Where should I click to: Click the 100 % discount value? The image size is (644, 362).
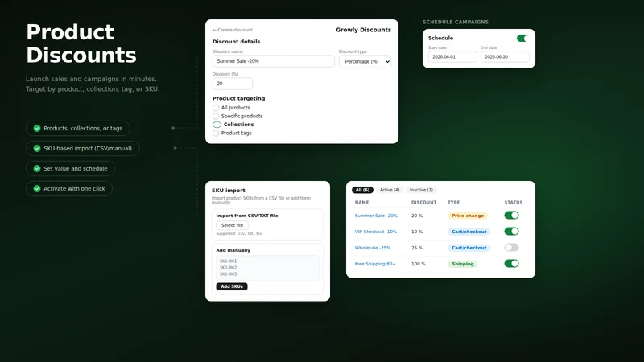click(x=418, y=264)
